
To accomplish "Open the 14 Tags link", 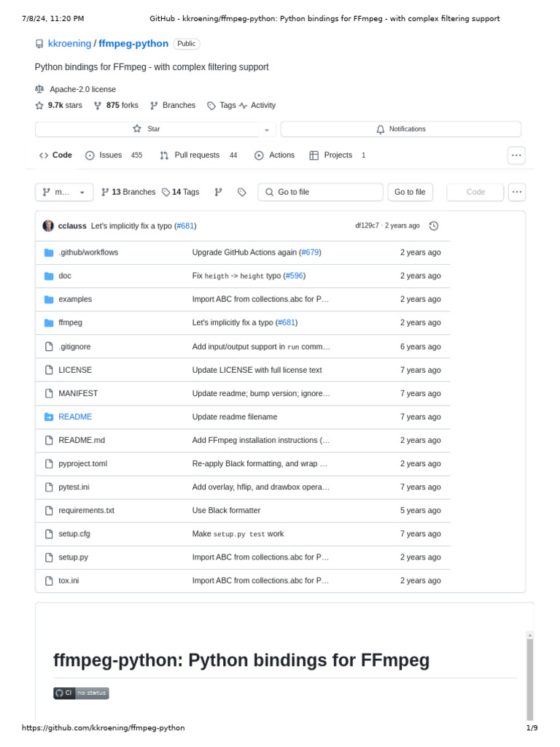I will click(x=181, y=192).
